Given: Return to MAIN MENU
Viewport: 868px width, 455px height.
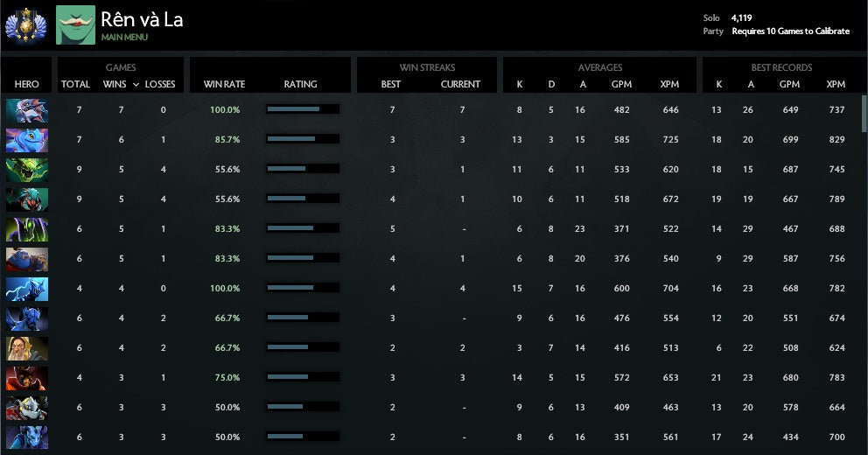Looking at the screenshot, I should pos(124,38).
